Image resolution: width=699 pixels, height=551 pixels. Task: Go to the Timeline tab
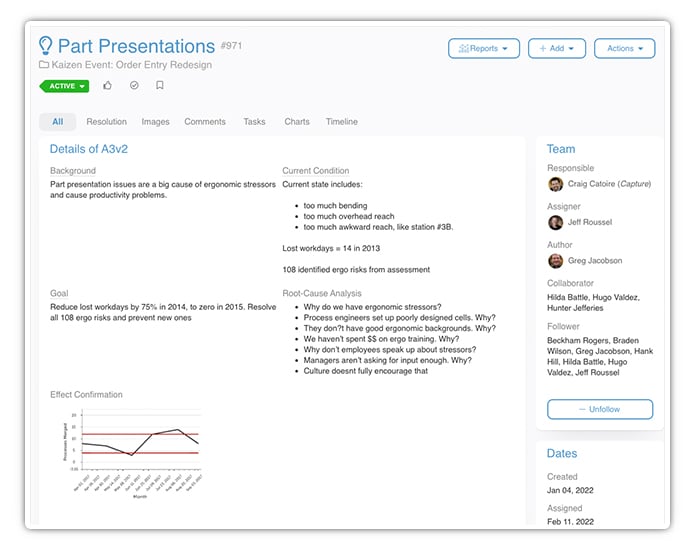[x=341, y=122]
